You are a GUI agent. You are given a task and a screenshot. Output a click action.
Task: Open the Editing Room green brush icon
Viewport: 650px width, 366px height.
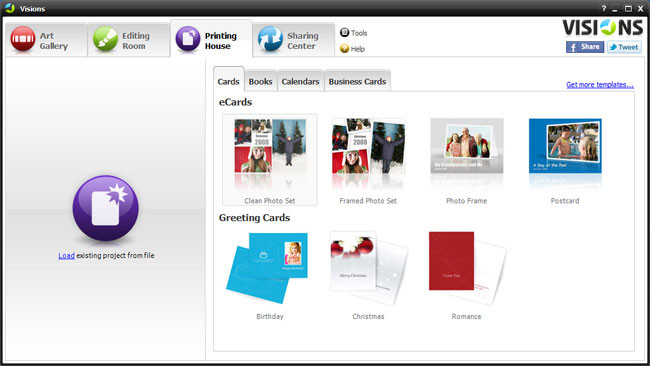pos(105,39)
